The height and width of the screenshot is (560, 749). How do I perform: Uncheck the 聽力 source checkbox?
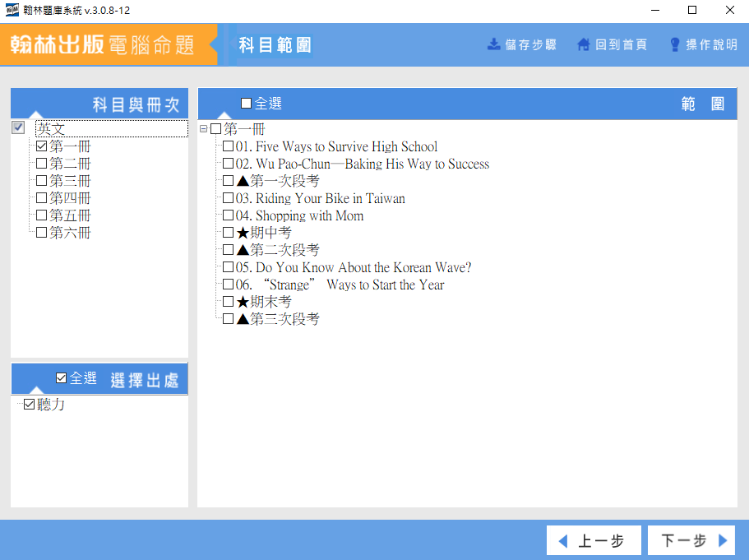[x=30, y=405]
